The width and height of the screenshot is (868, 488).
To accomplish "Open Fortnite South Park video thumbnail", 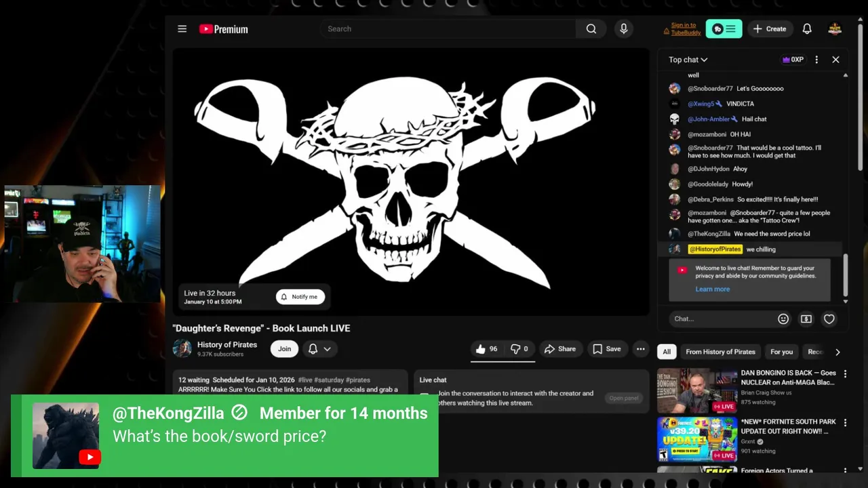I will [696, 439].
